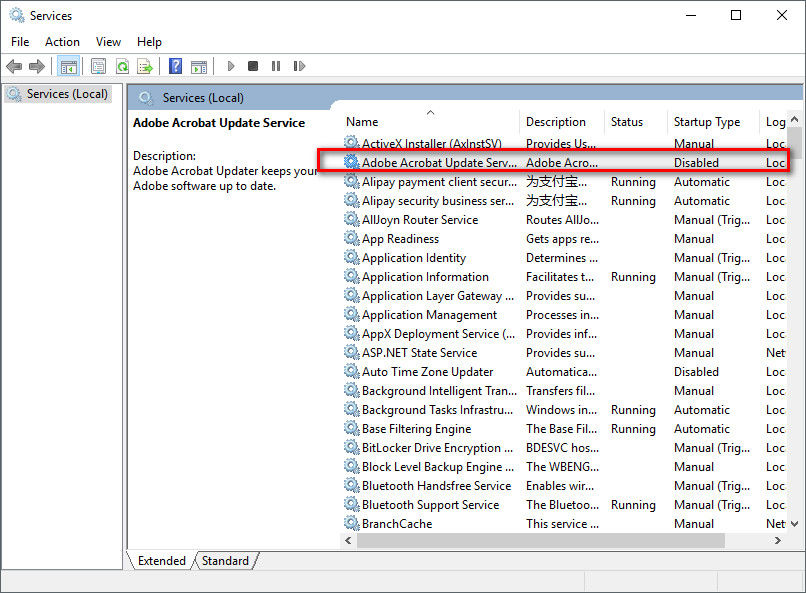Viewport: 806px width, 593px height.
Task: Click the green Refresh toolbar icon
Action: [122, 66]
